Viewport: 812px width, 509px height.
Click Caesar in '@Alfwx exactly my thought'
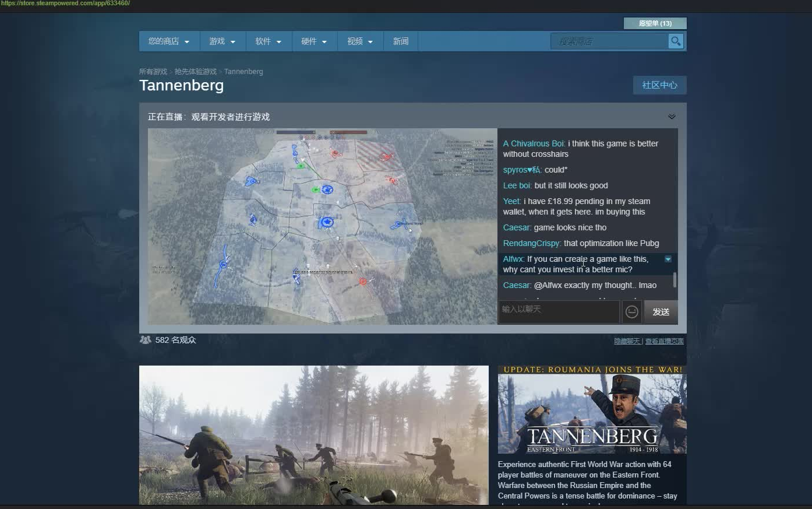coord(517,285)
